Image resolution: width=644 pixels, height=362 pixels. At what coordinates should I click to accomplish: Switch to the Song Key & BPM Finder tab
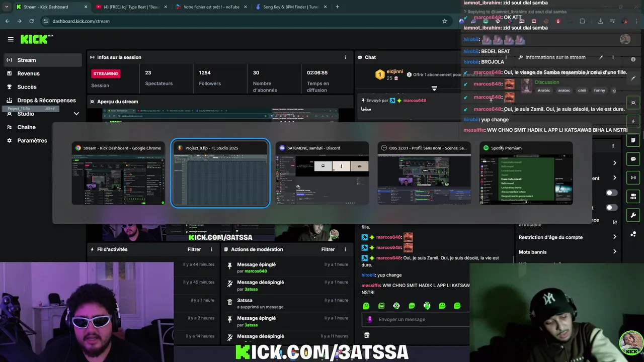[x=291, y=7]
